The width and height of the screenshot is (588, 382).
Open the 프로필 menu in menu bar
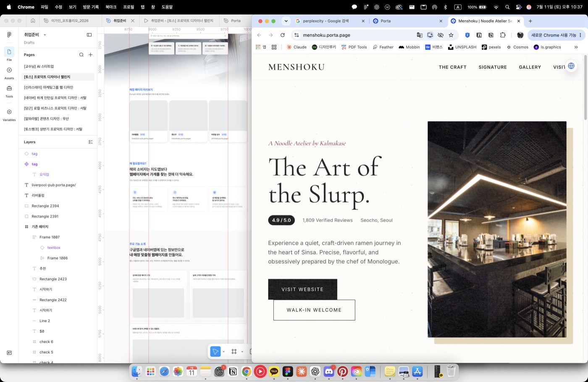129,7
